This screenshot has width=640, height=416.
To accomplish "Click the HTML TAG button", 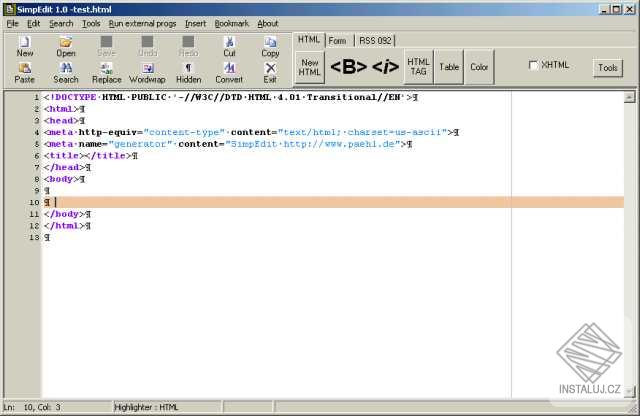I will click(418, 67).
